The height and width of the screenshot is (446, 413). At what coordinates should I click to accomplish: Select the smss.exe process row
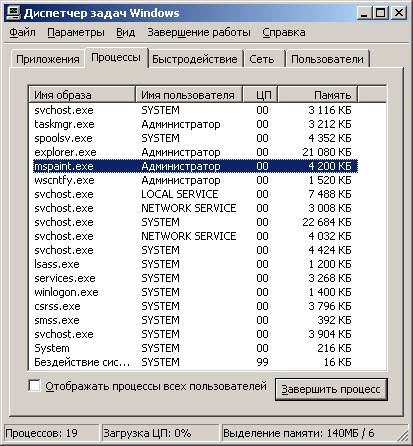196,320
